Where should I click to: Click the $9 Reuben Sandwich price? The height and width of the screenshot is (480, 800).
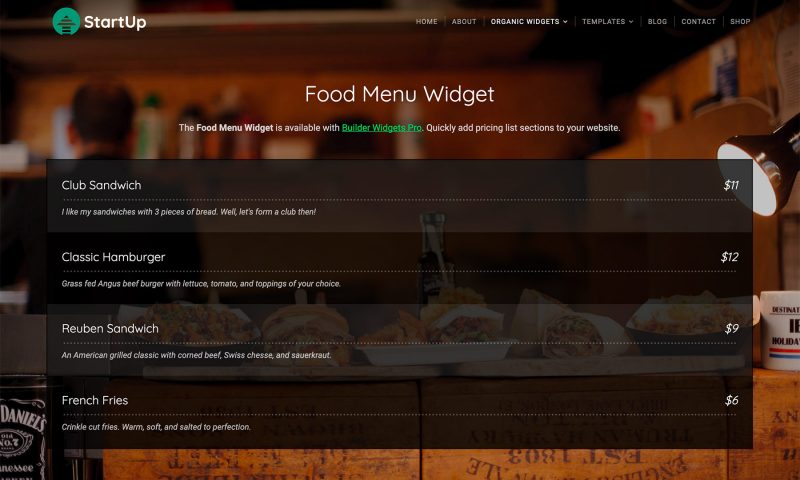click(732, 329)
